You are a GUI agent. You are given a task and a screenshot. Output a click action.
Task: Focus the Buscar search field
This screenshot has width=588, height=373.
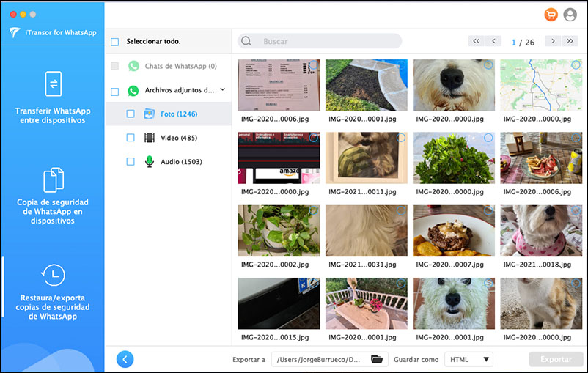[x=320, y=41]
